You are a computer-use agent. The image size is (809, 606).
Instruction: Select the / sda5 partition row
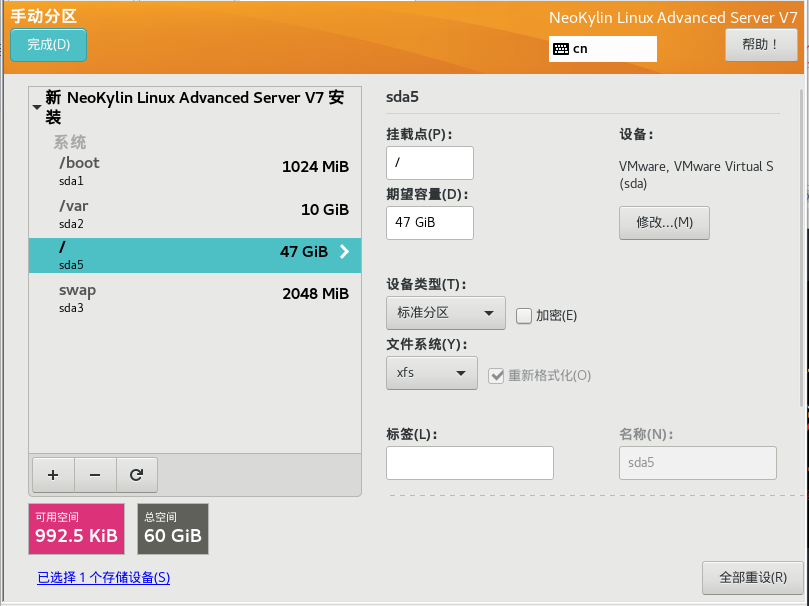195,255
